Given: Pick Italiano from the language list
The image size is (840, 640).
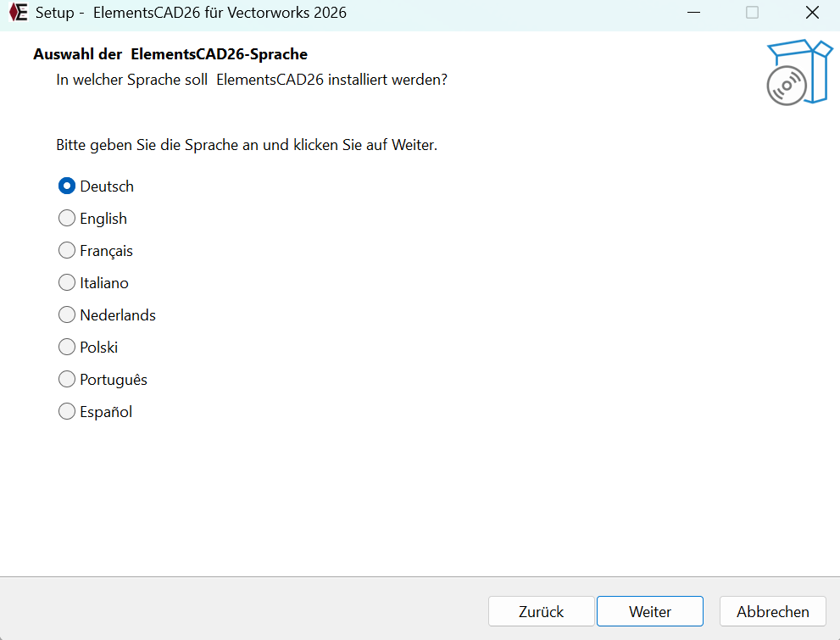Looking at the screenshot, I should click(67, 283).
